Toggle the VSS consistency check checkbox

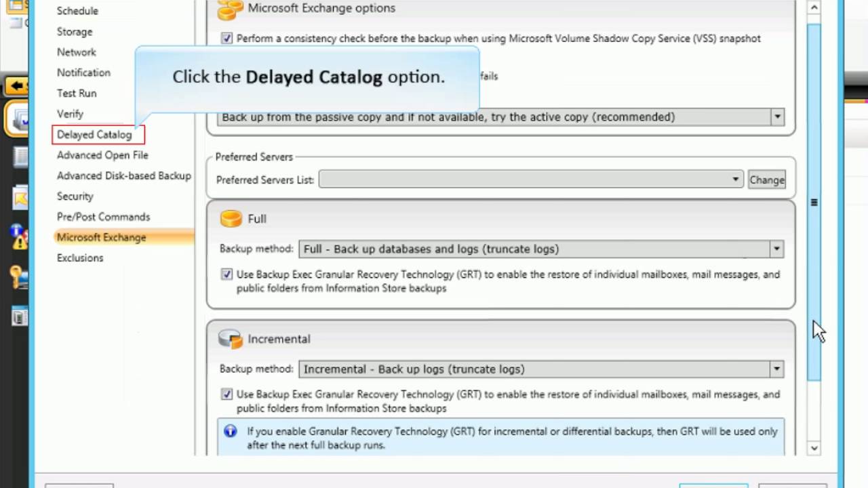click(226, 39)
